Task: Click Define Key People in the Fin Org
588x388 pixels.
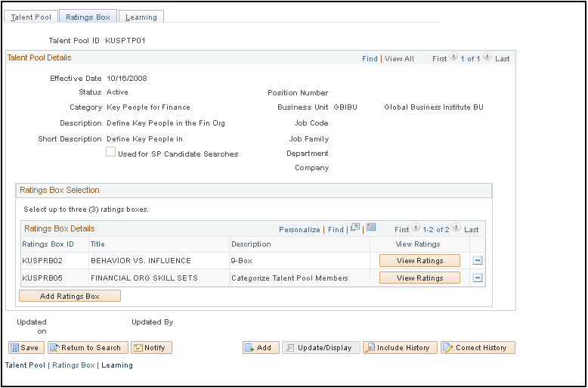Action: click(x=166, y=123)
